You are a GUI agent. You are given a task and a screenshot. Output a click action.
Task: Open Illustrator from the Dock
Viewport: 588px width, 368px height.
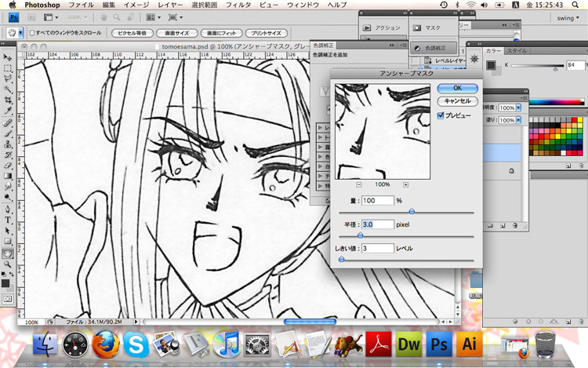click(x=469, y=344)
